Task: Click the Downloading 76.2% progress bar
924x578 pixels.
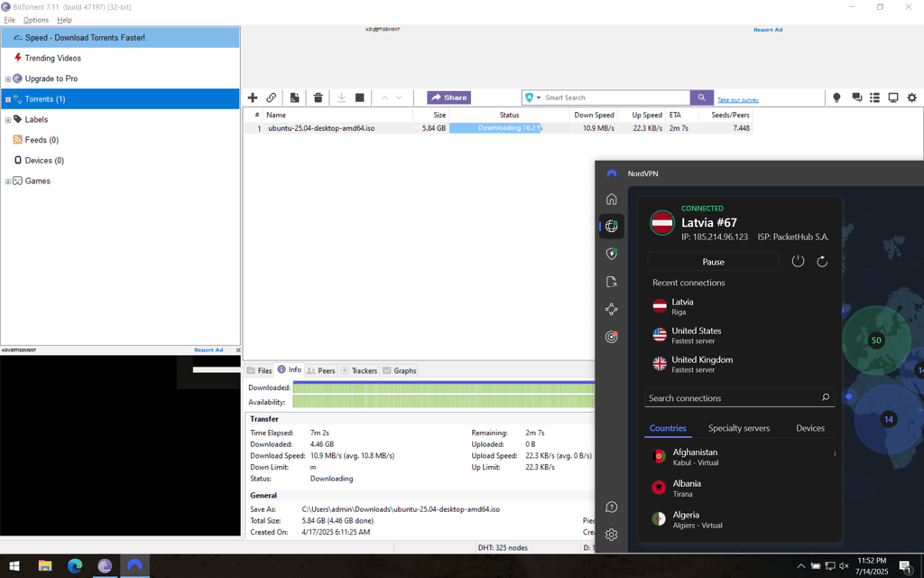Action: pos(509,128)
